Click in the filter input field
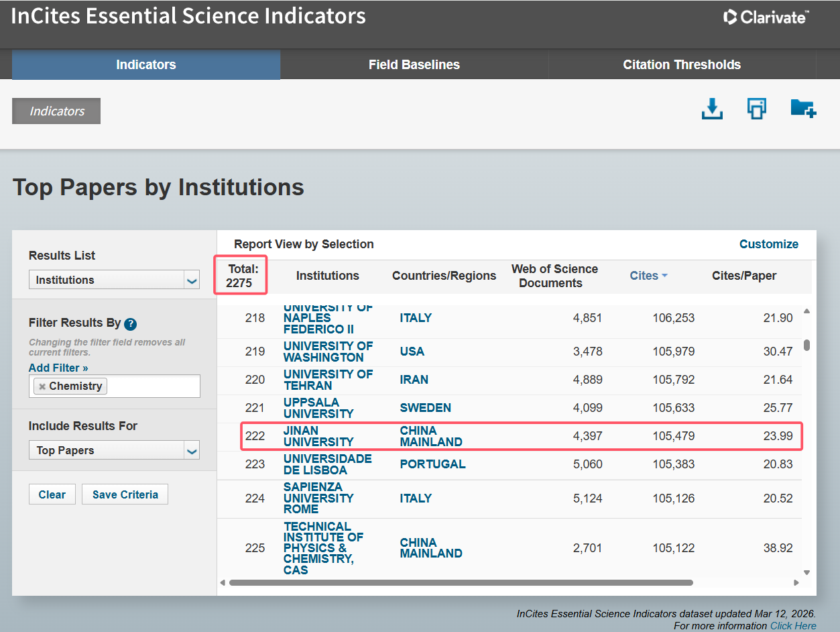The image size is (840, 632). (x=153, y=386)
